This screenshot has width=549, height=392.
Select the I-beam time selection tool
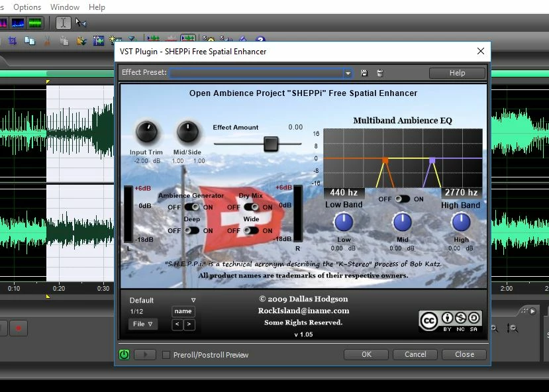coord(63,23)
